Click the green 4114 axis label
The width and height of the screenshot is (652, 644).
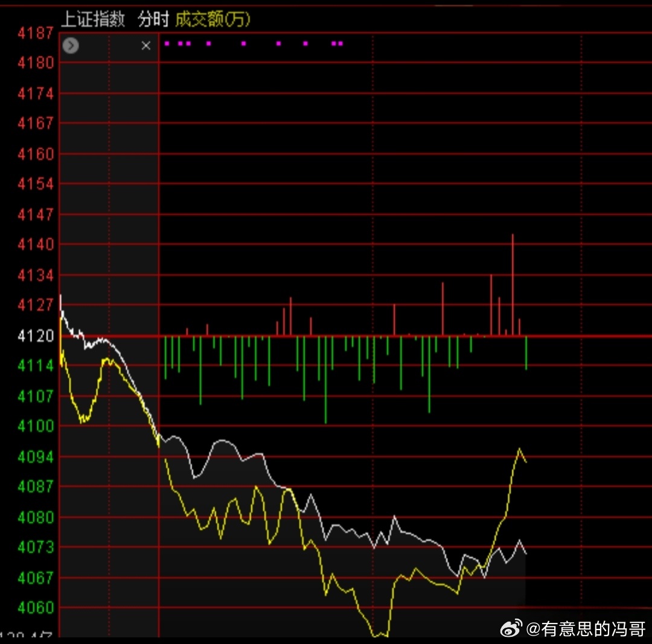36,366
